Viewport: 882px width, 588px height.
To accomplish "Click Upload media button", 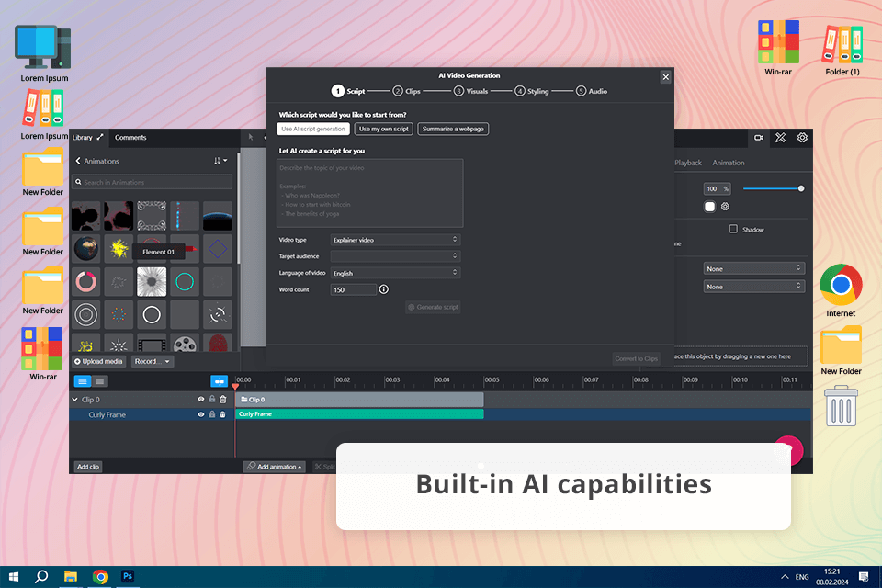I will tap(98, 361).
